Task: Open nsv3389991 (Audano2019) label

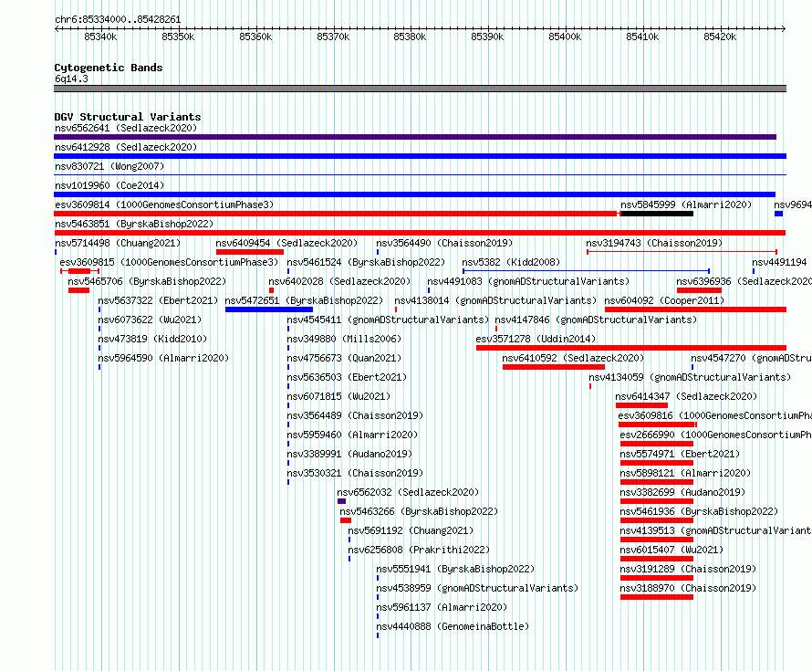Action: pos(349,454)
